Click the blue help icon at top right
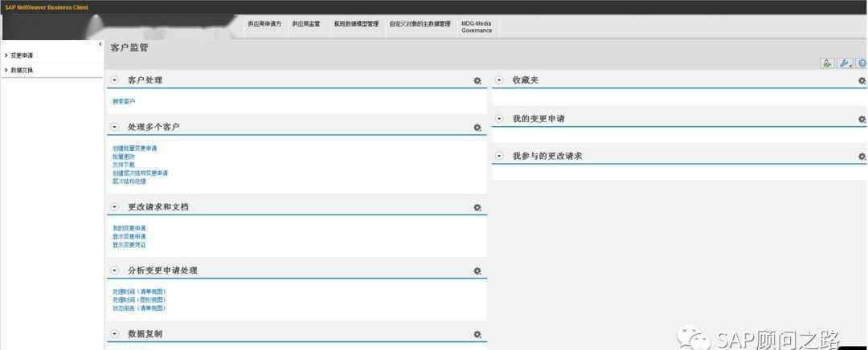Screen dimensions: 868x350 (x=862, y=63)
